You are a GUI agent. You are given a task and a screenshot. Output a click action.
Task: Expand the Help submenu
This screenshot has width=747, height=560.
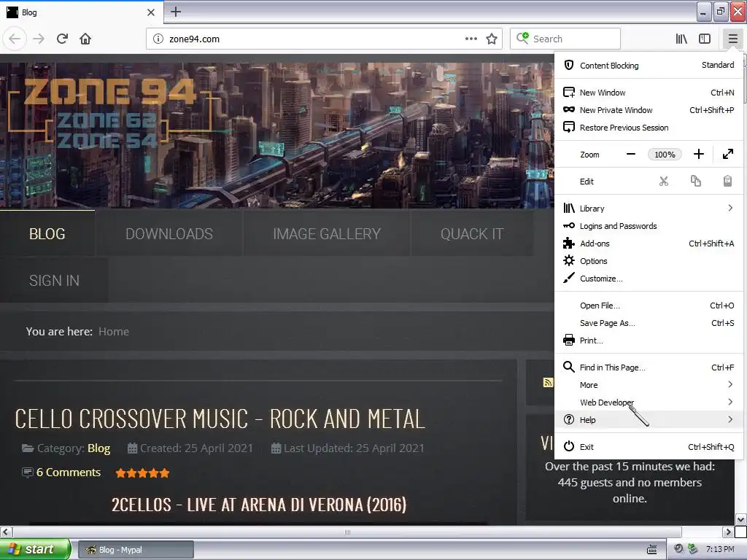[x=649, y=419]
